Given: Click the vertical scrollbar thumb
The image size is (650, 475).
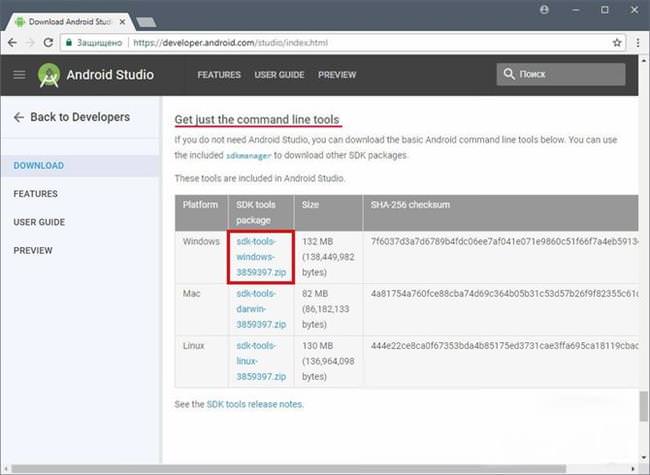Looking at the screenshot, I should pyautogui.click(x=644, y=405).
